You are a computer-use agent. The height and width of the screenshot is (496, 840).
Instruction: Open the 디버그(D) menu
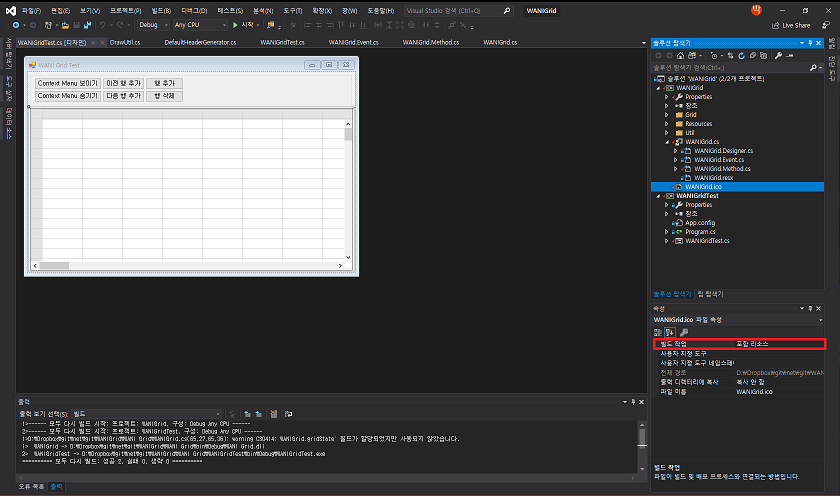(194, 11)
